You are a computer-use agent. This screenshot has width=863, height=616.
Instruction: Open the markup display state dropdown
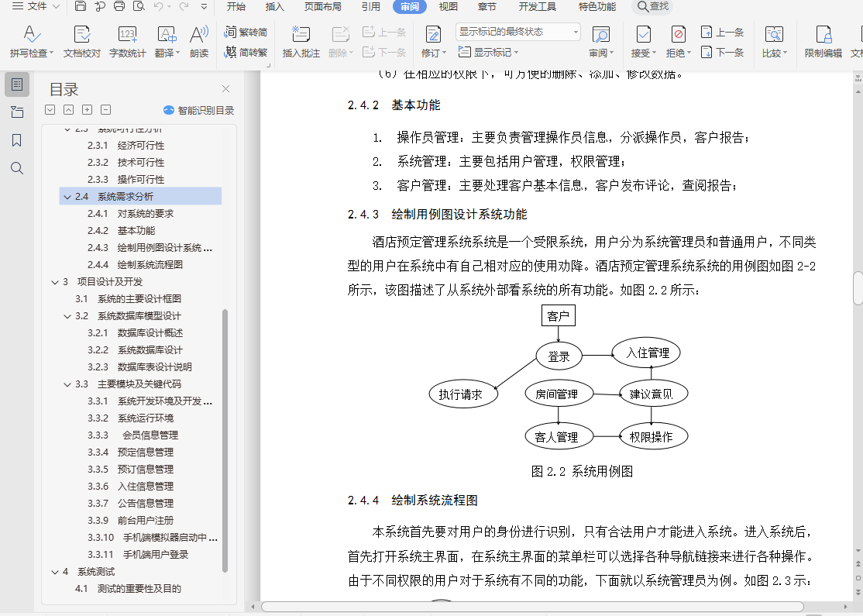tap(518, 32)
